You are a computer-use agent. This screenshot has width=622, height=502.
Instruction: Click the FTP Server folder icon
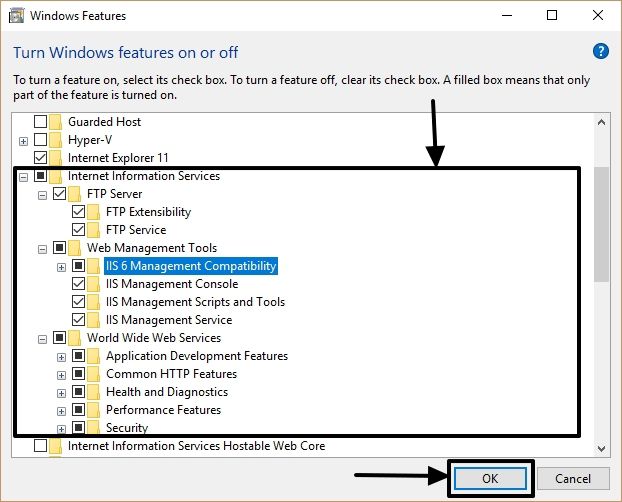coord(75,194)
